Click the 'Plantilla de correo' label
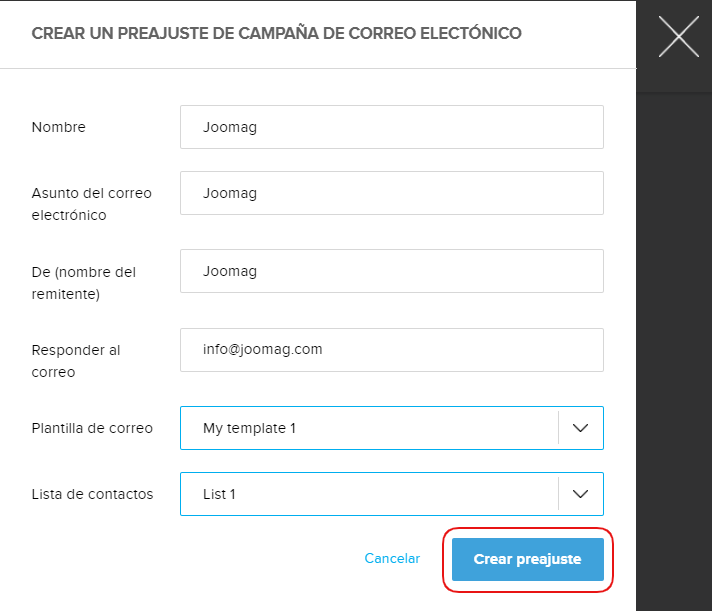 tap(92, 428)
